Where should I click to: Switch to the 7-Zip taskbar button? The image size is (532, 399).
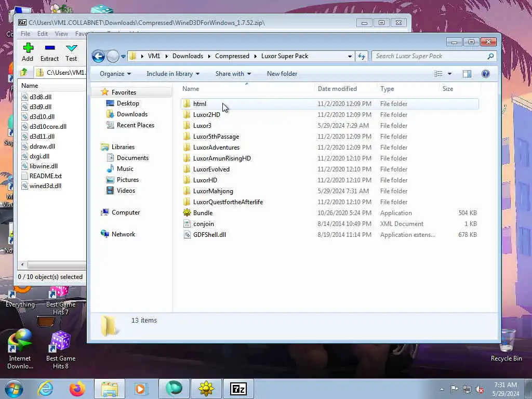[x=238, y=389]
